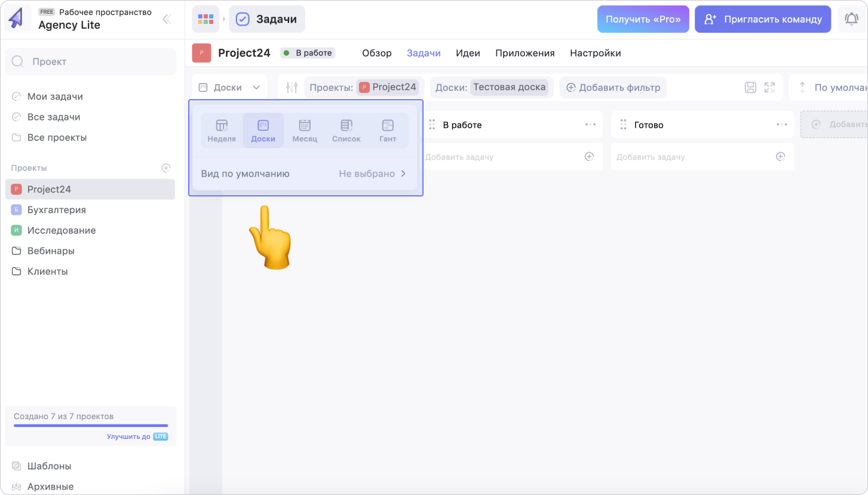
Task: Switch to the Week (Неделя) view icon
Action: 222,130
